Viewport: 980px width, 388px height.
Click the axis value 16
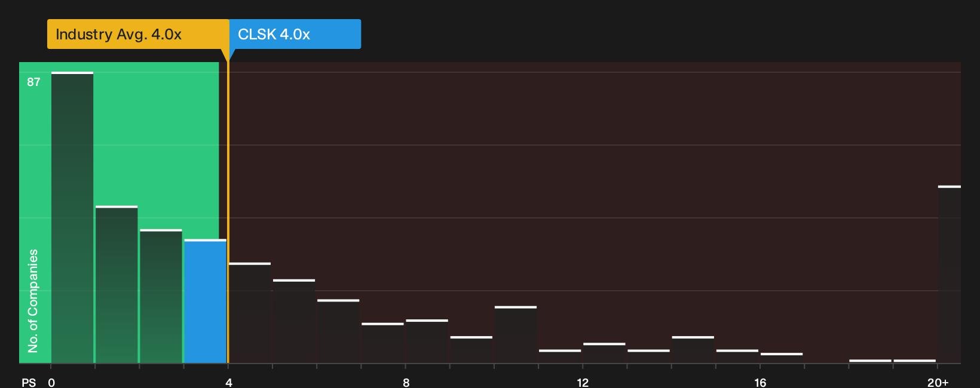760,382
